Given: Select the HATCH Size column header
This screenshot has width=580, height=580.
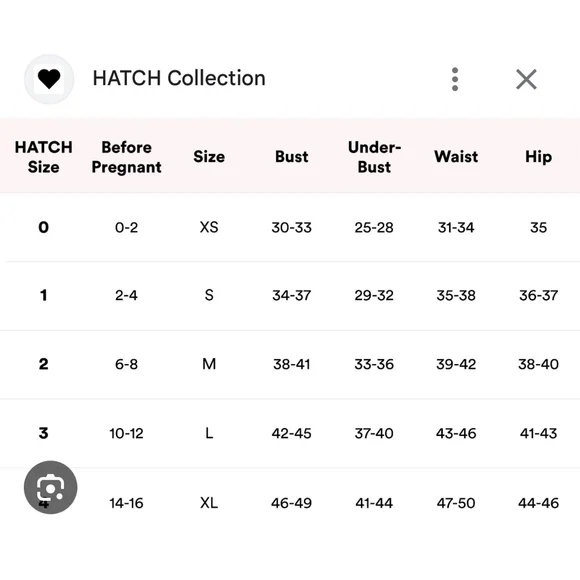Looking at the screenshot, I should [44, 157].
